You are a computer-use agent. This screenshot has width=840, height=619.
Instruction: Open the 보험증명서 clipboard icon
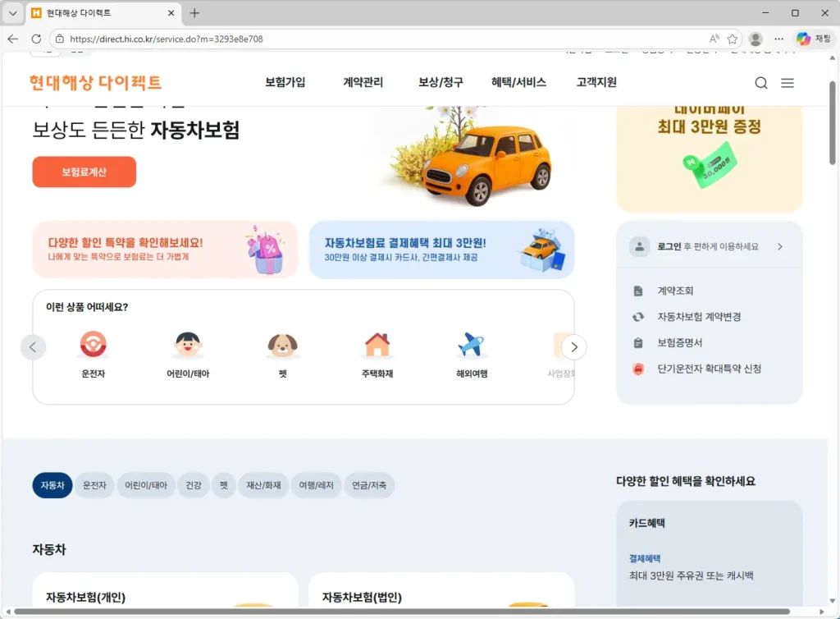click(x=639, y=342)
